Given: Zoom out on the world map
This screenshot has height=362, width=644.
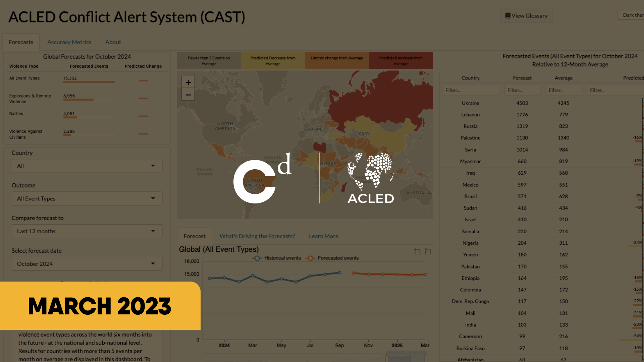Looking at the screenshot, I should [x=188, y=95].
